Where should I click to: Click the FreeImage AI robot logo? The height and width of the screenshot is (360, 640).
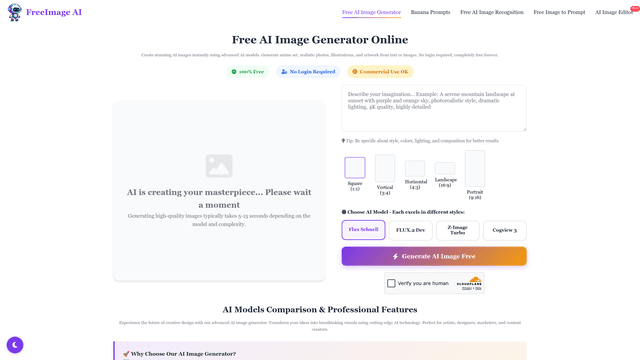[15, 12]
